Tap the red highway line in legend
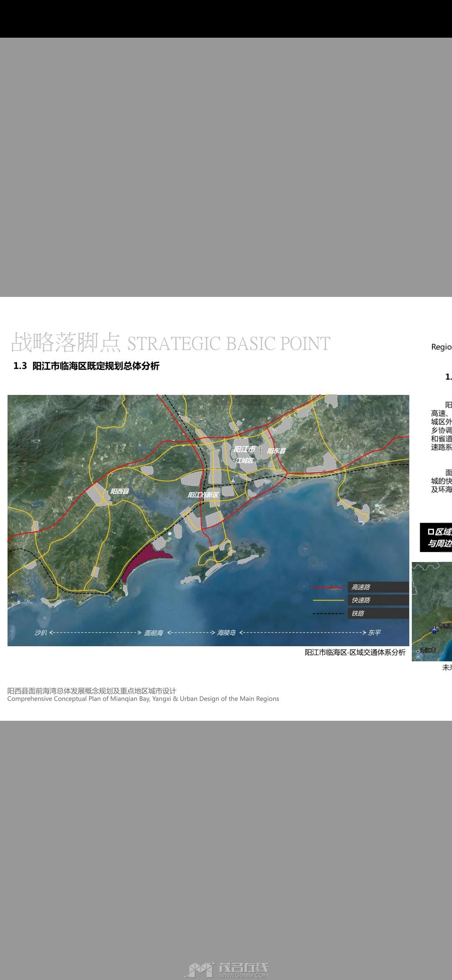 [329, 588]
